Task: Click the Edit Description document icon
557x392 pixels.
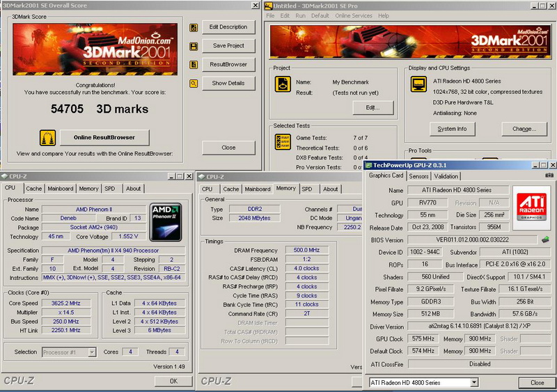Action: pos(194,28)
